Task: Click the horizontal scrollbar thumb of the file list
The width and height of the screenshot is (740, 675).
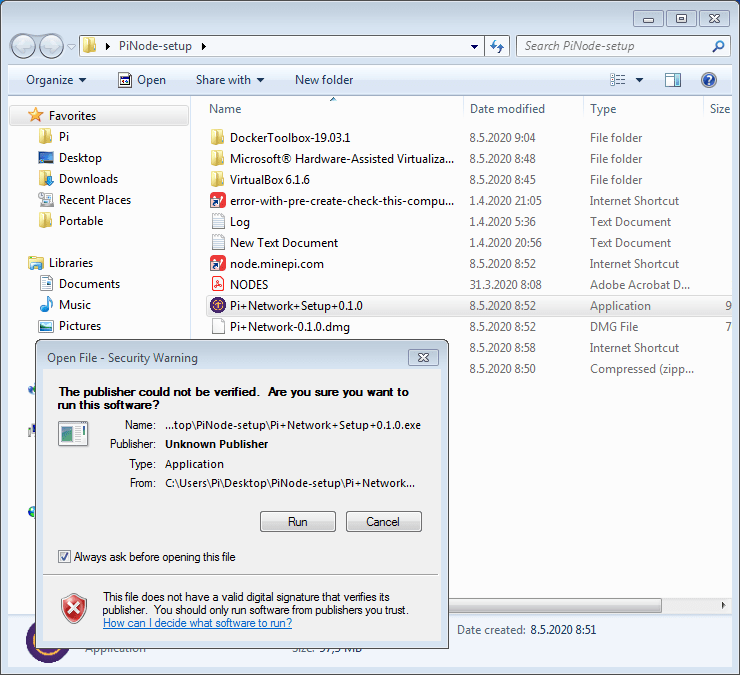Action: (x=555, y=605)
